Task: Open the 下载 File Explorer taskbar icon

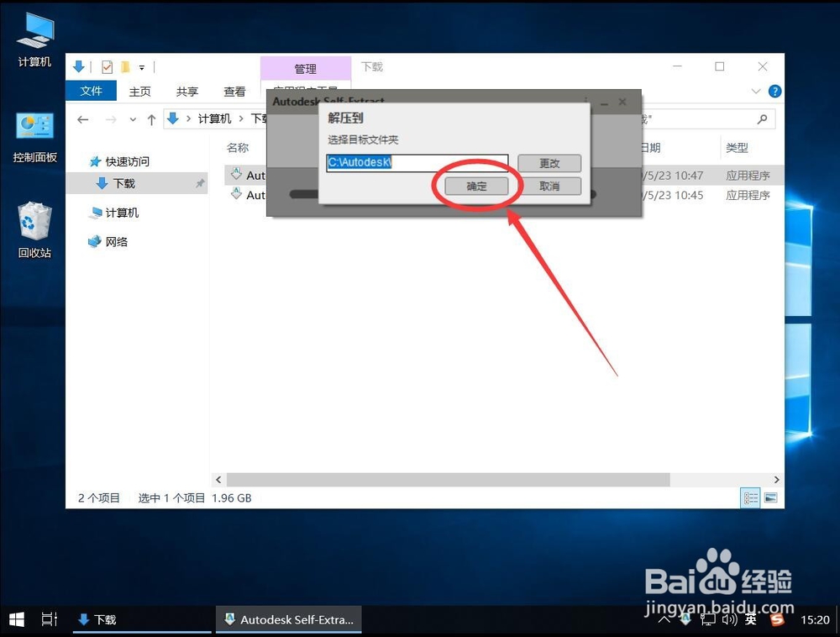Action: click(98, 619)
